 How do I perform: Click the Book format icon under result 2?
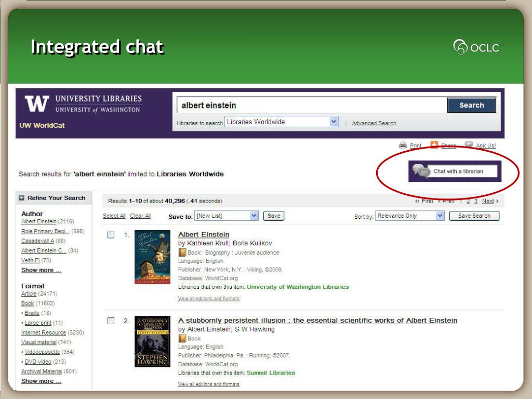point(182,338)
